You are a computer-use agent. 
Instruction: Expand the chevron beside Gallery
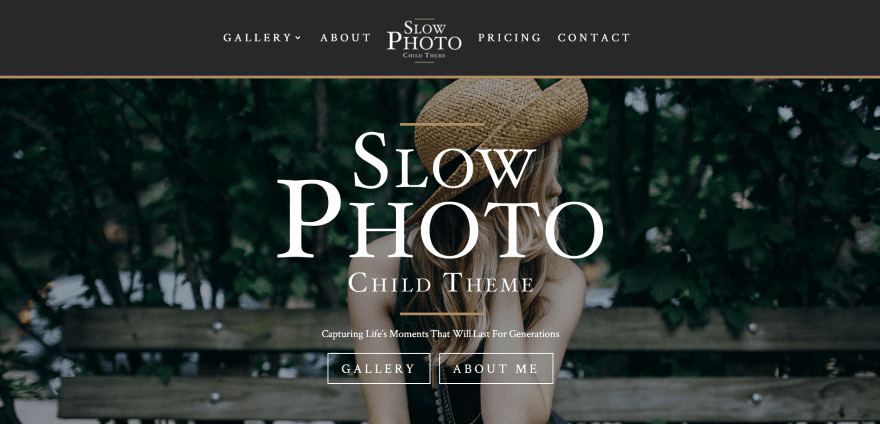(x=298, y=38)
